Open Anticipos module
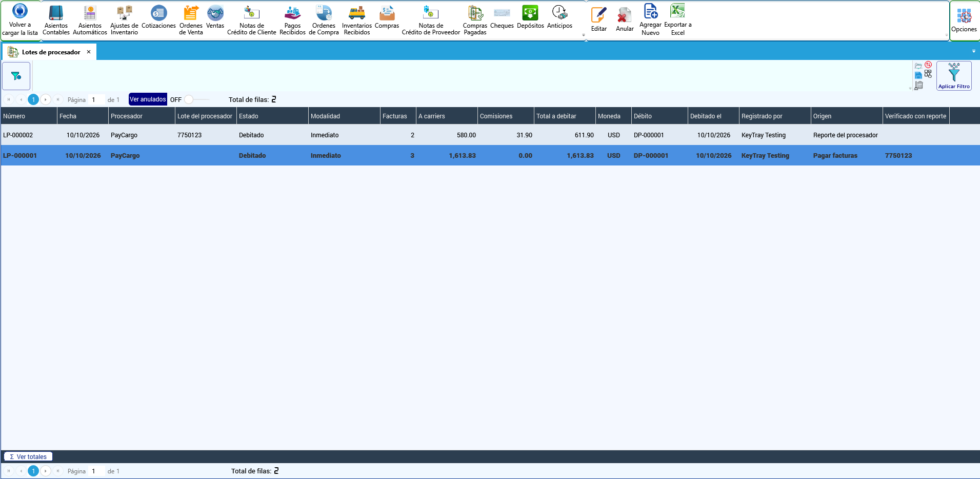Viewport: 980px width, 479px height. coord(559,17)
